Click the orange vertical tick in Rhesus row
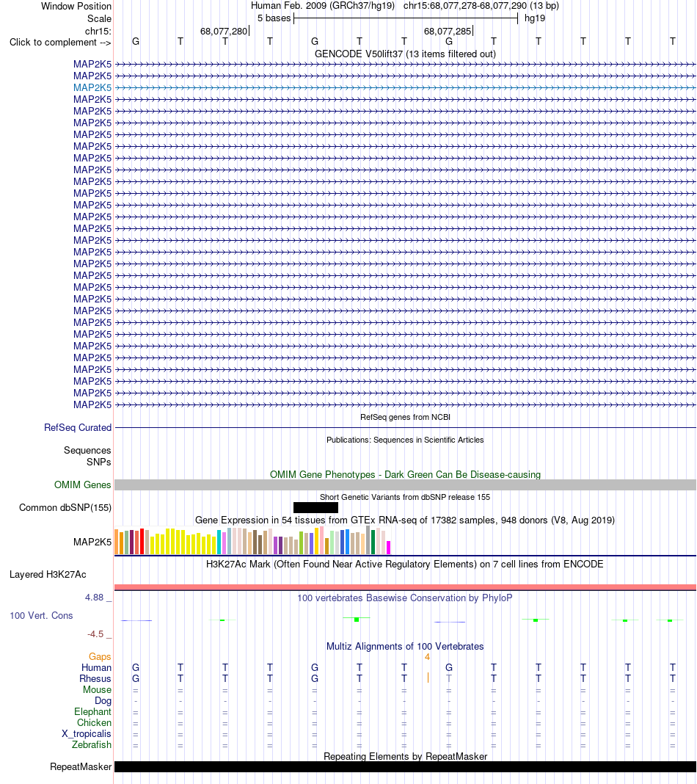 coord(428,678)
